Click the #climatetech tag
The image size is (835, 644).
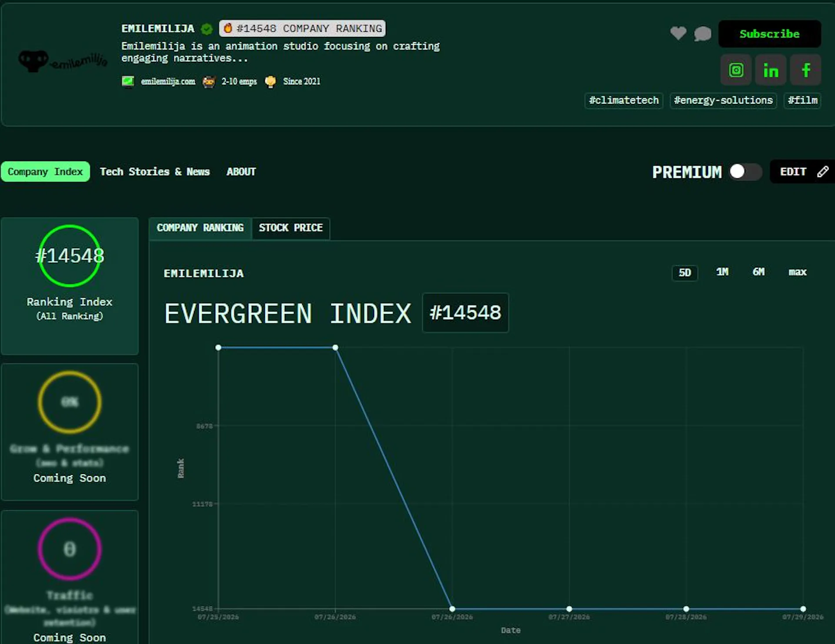pyautogui.click(x=624, y=100)
